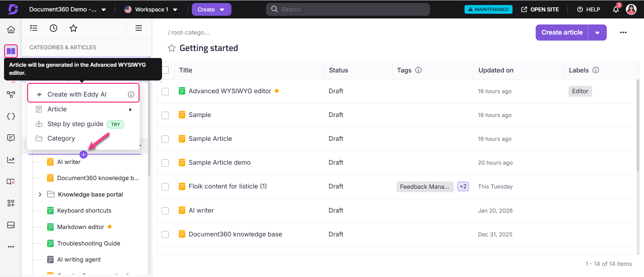The width and height of the screenshot is (644, 277).
Task: Click the API documentation braces icon
Action: pyautogui.click(x=11, y=116)
